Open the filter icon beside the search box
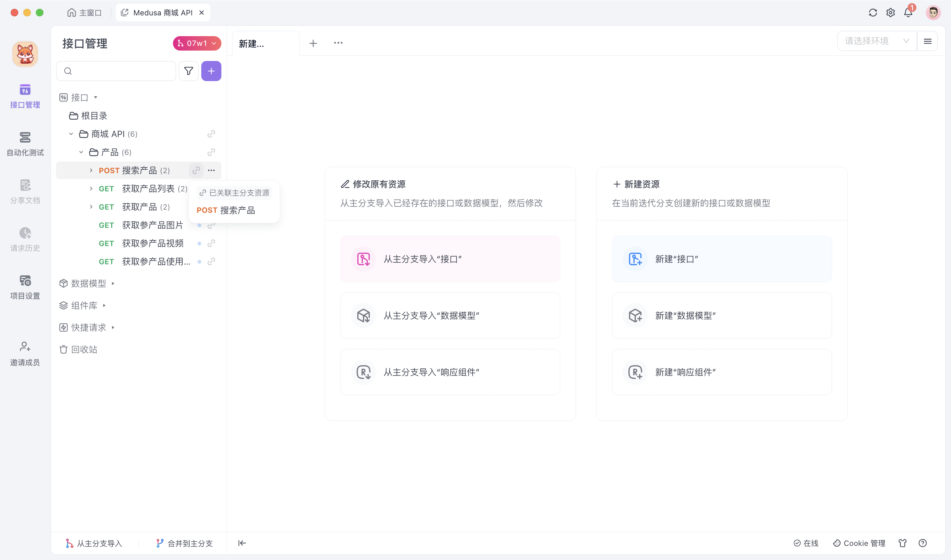Image resolution: width=951 pixels, height=560 pixels. [188, 71]
